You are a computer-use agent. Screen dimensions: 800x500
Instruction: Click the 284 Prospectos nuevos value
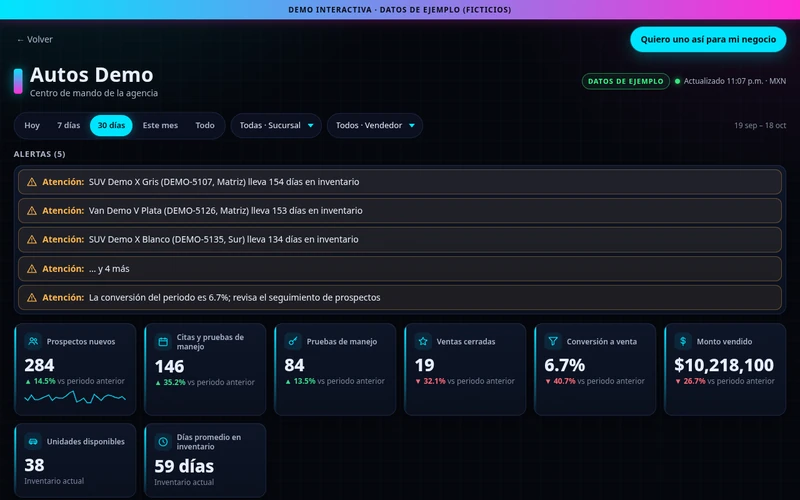pyautogui.click(x=39, y=365)
